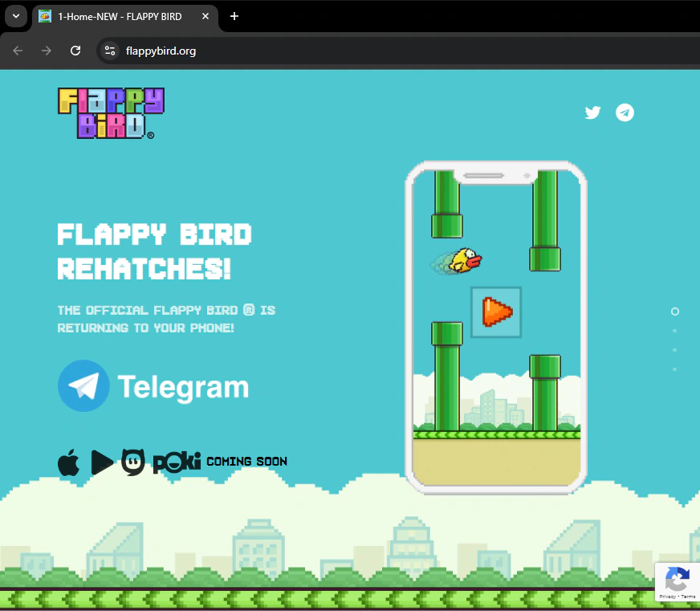View site information icon in address bar
700x611 pixels.
(110, 51)
